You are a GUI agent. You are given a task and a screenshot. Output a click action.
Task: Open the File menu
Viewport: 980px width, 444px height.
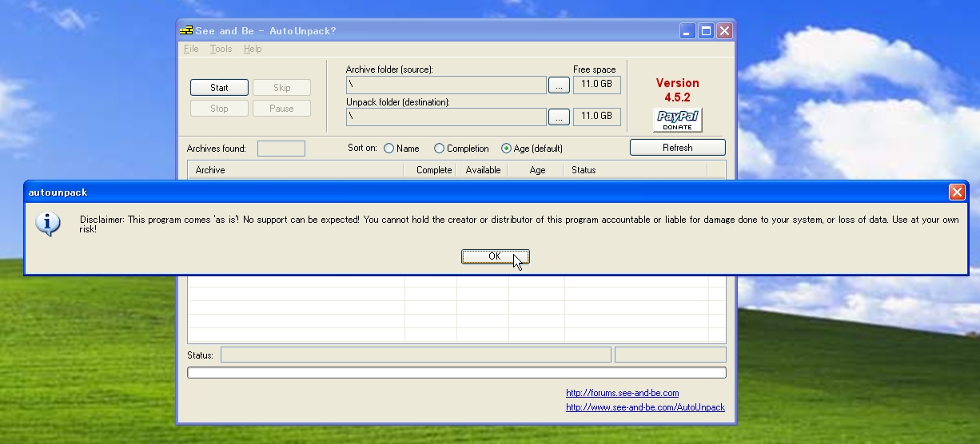coord(191,49)
